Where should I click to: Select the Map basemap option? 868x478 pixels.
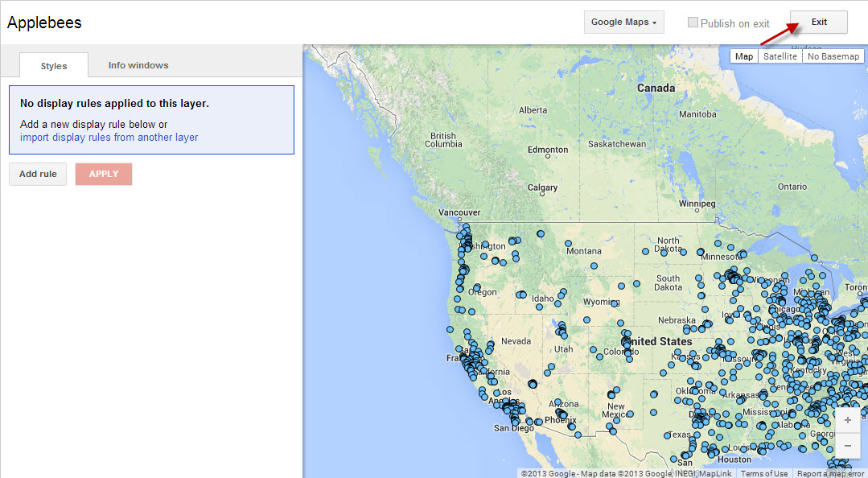(744, 56)
